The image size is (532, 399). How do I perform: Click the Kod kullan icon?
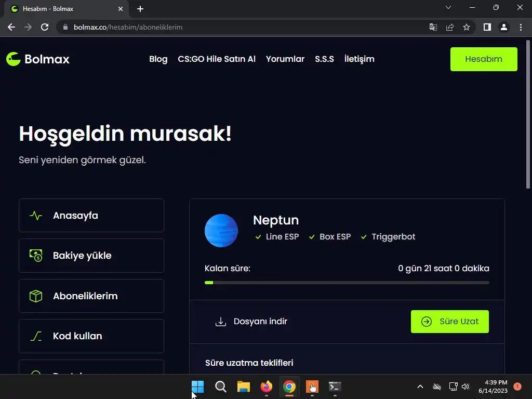[36, 336]
